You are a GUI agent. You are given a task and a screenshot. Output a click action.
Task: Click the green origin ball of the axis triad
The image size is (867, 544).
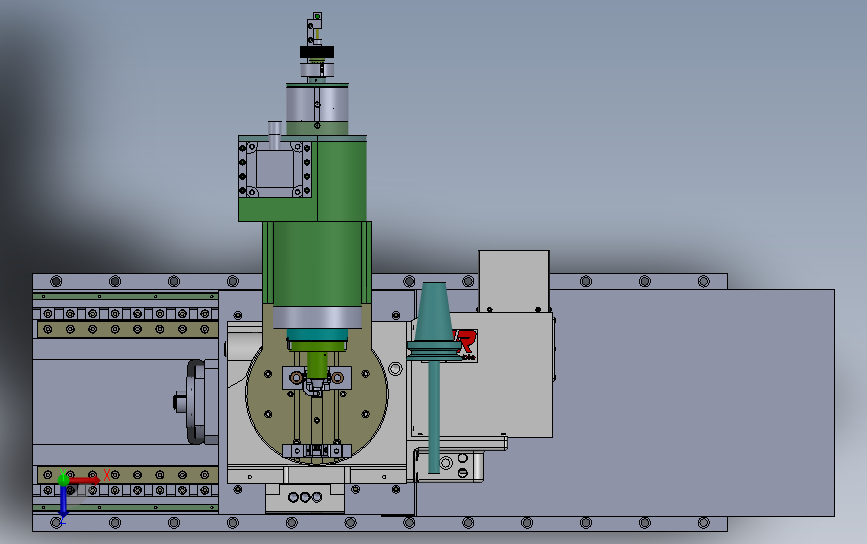click(64, 480)
